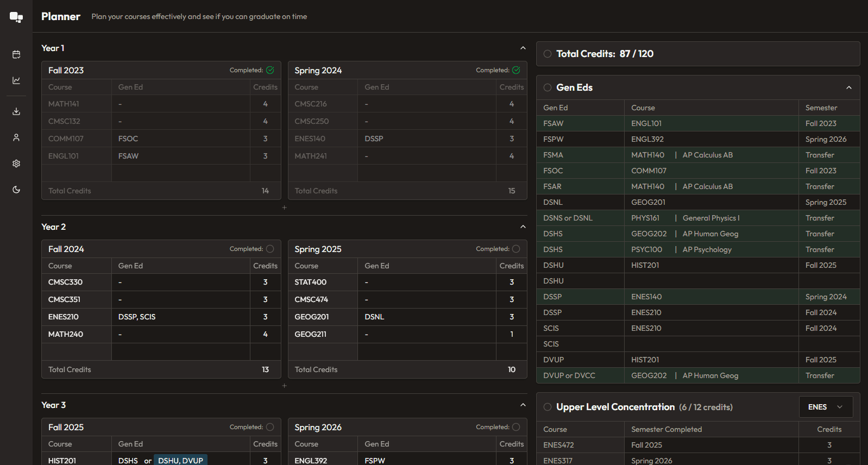The width and height of the screenshot is (868, 465).
Task: Click the app logo in the sidebar
Action: click(16, 17)
